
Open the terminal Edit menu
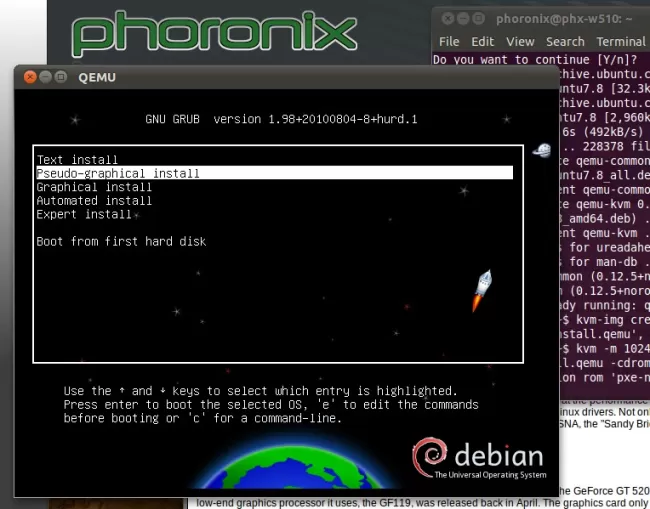(x=483, y=42)
